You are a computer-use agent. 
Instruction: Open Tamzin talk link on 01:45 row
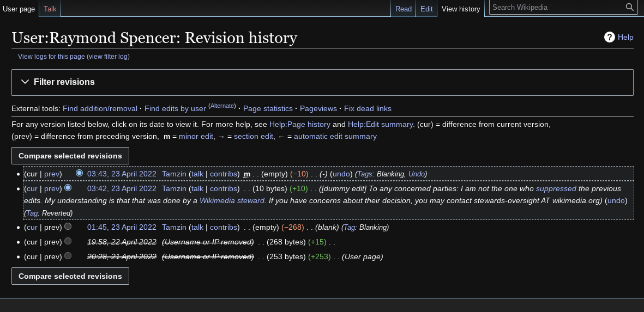pos(197,227)
